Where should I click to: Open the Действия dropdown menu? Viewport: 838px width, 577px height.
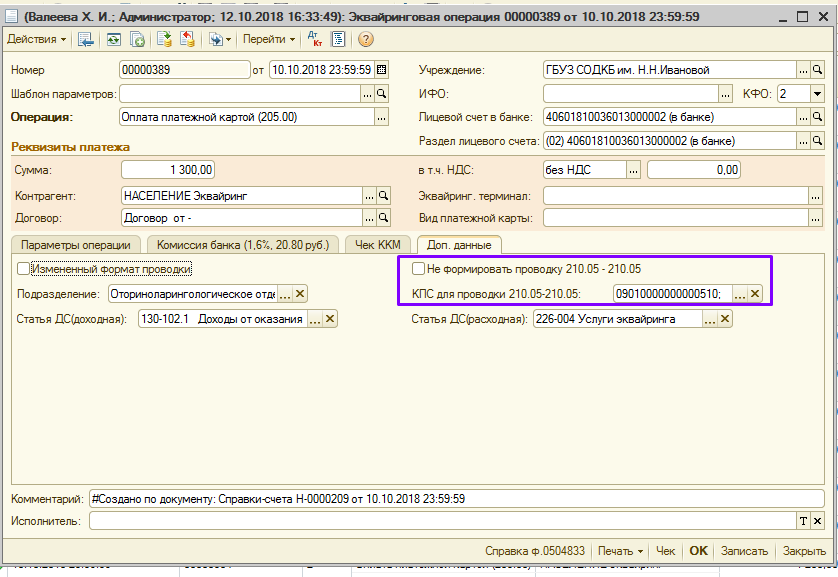click(x=37, y=39)
